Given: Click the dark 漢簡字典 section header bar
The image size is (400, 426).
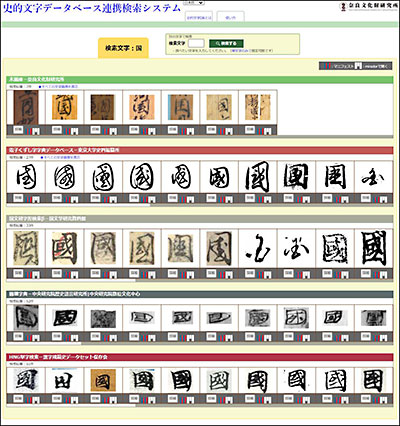Looking at the screenshot, I should click(x=200, y=294).
